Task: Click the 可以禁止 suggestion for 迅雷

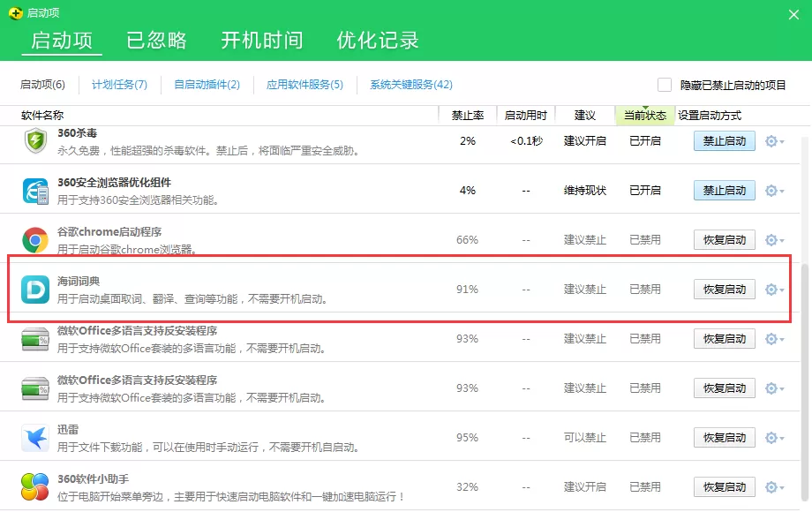Action: click(584, 438)
